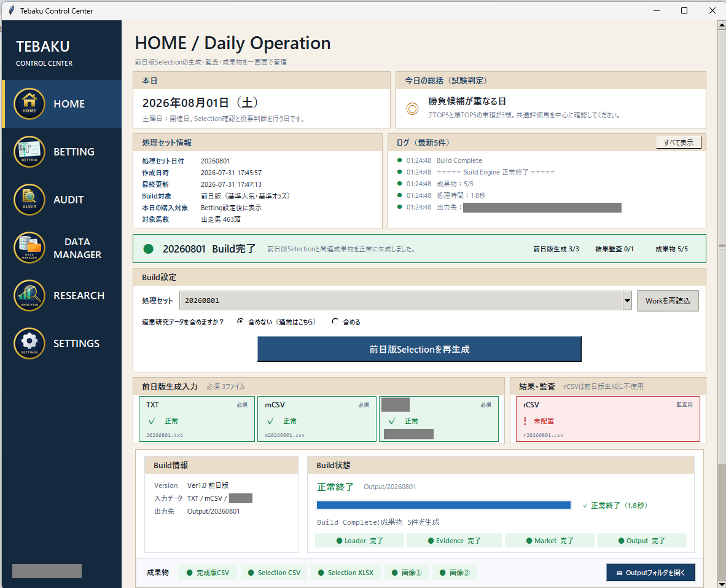Click the '処理時間：1.8秒' log entry
This screenshot has width=726, height=588.
point(461,196)
